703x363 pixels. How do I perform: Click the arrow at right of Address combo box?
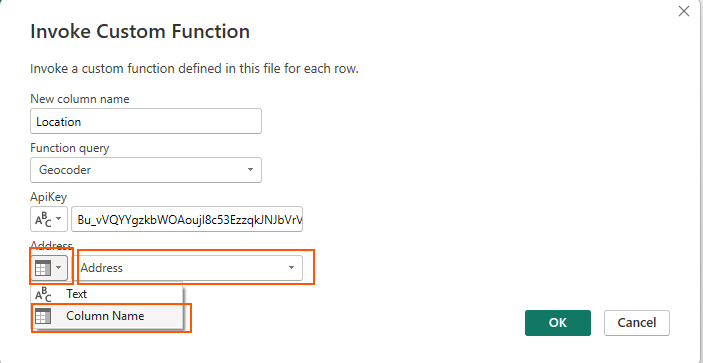291,268
